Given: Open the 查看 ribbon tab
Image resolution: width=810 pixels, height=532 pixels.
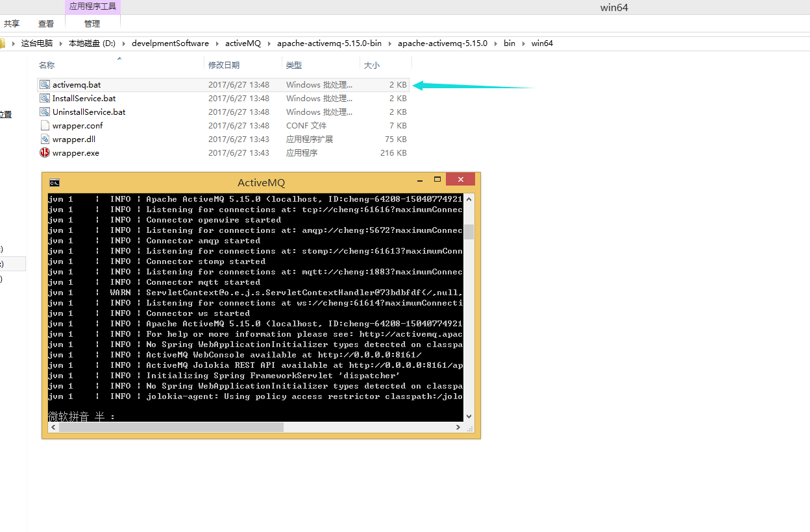Looking at the screenshot, I should [x=46, y=23].
